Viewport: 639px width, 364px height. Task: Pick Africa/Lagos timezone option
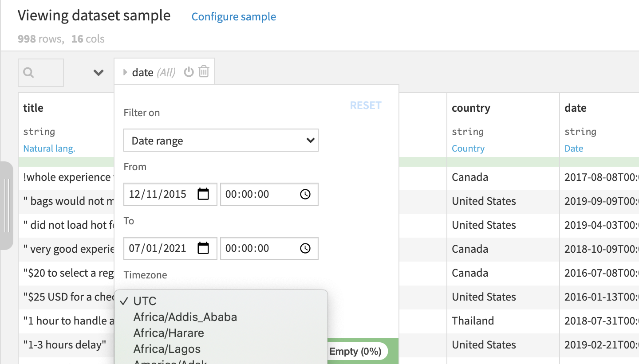pos(221,349)
